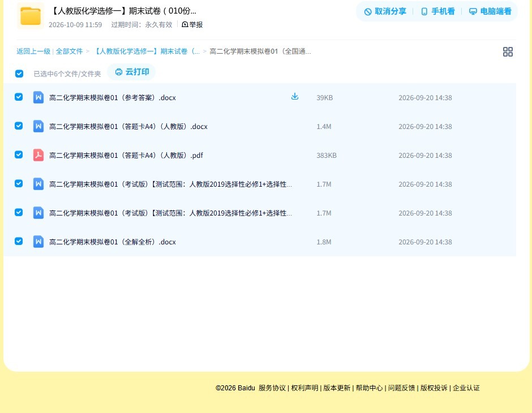The width and height of the screenshot is (532, 413).
Task: Click Word icon of 答题卡A4 .docx file
Action: point(38,126)
